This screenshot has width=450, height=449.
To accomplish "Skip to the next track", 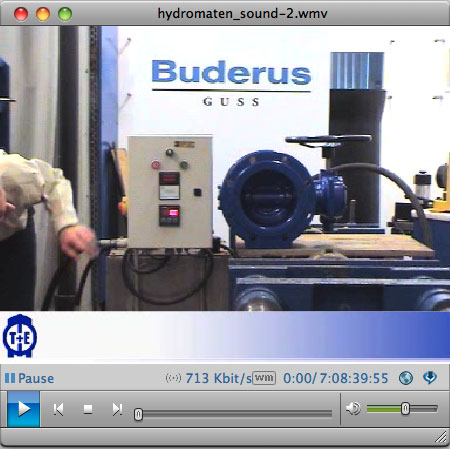I will coord(117,409).
